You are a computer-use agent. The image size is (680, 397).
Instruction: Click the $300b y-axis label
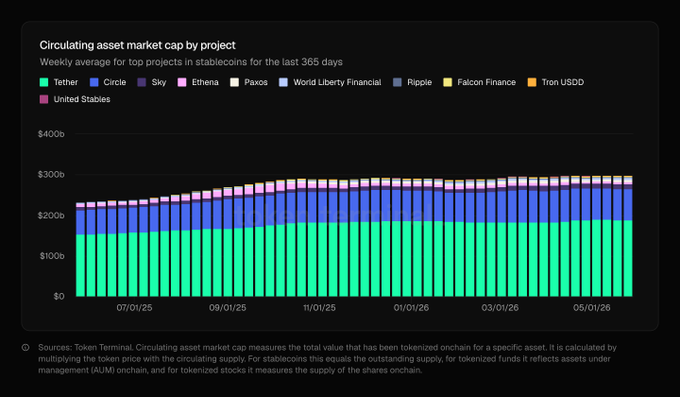click(51, 174)
